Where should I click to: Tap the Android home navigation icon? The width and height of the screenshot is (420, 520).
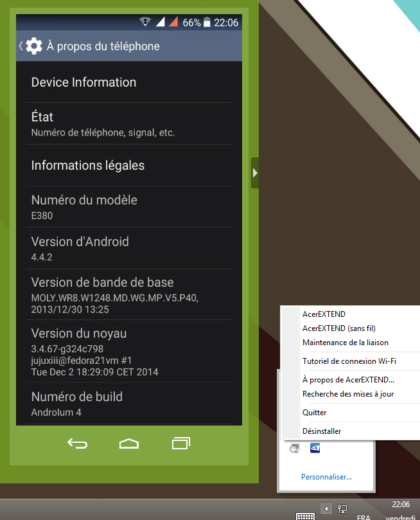(x=129, y=444)
